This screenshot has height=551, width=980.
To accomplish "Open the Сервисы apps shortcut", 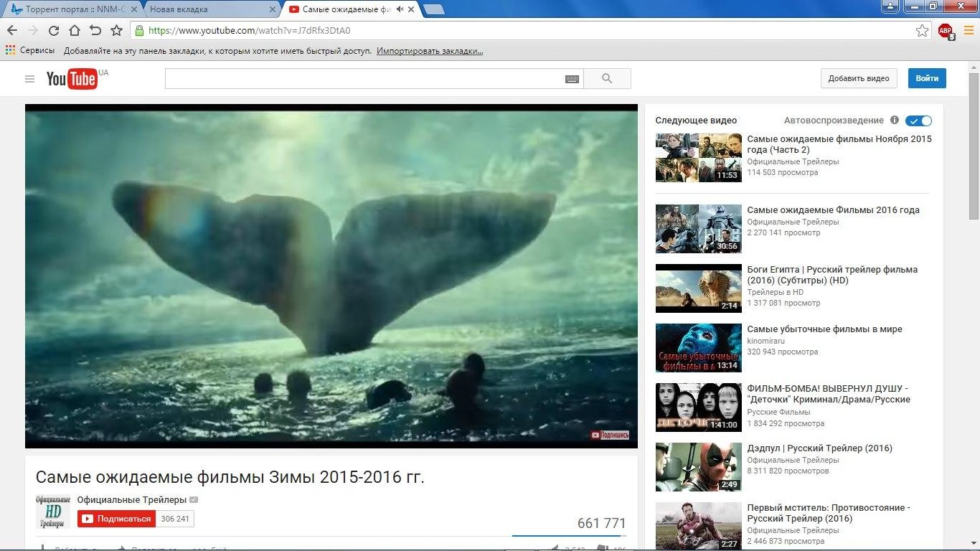I will pos(30,51).
